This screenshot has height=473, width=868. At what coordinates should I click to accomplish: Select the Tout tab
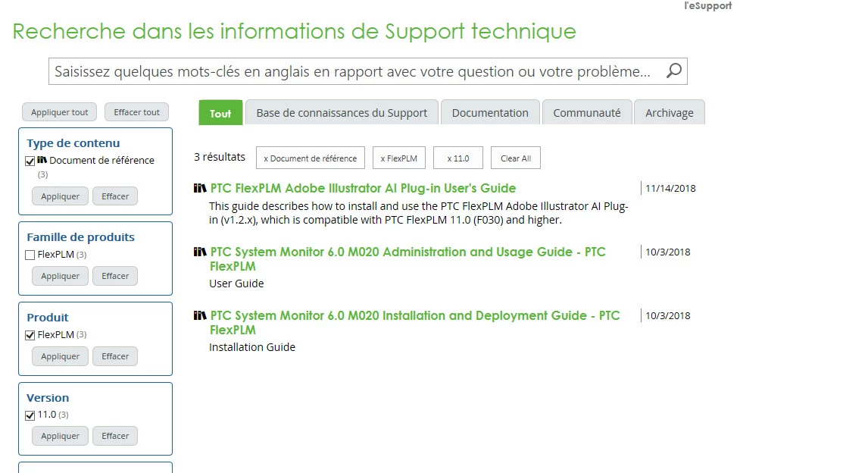pos(220,113)
